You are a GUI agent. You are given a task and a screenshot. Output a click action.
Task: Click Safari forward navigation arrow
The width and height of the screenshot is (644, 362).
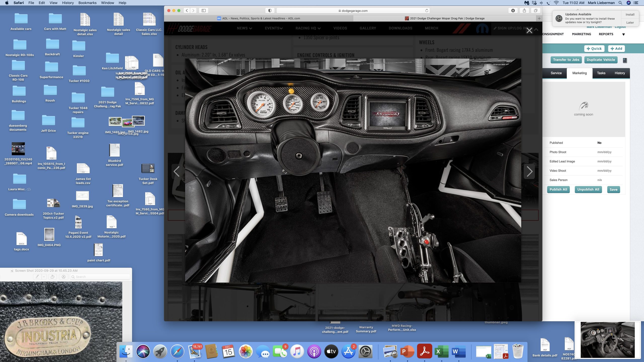click(x=193, y=11)
